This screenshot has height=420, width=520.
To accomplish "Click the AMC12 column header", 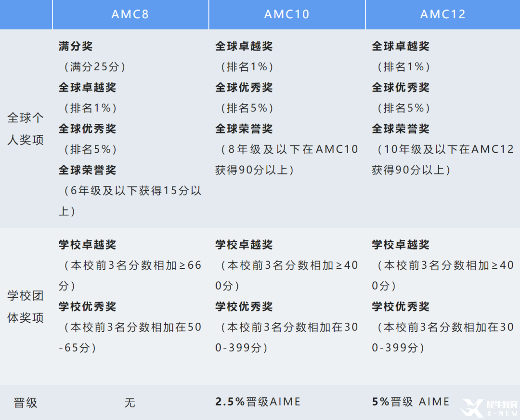I will click(x=443, y=14).
